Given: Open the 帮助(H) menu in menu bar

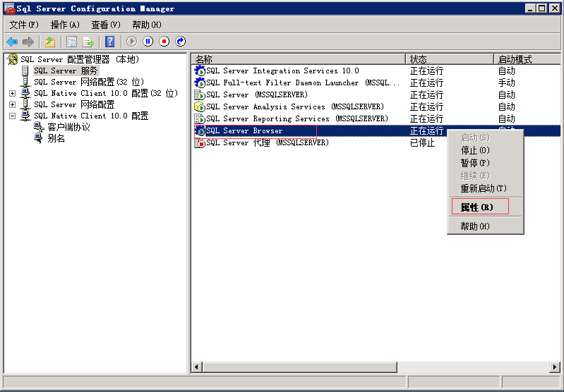Looking at the screenshot, I should [x=147, y=25].
